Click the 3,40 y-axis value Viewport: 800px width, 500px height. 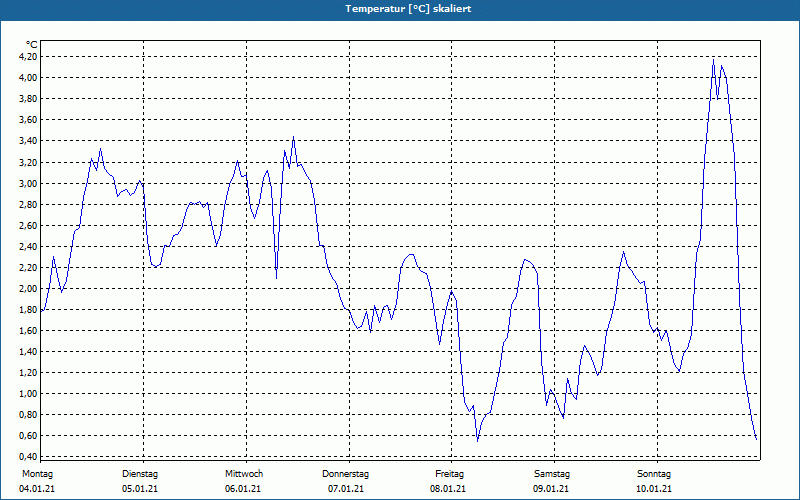coord(28,141)
